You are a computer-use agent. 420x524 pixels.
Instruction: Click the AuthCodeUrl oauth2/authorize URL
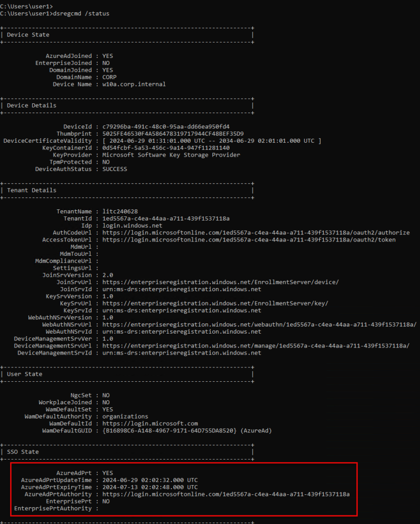pos(256,233)
